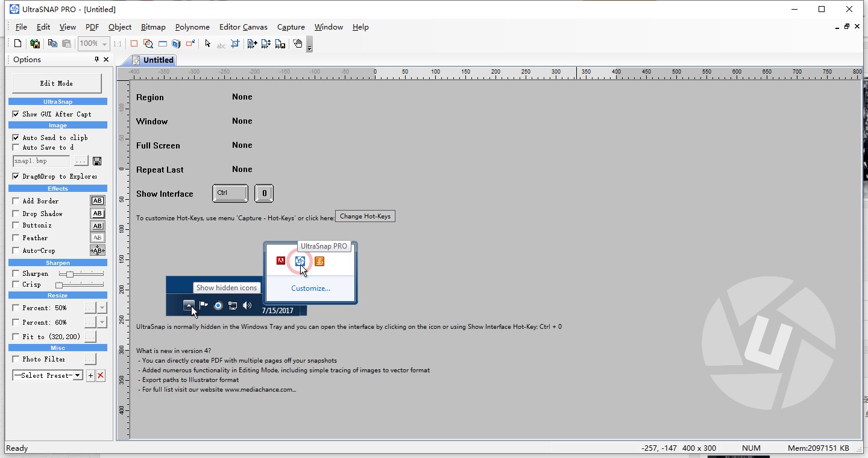Add page to PDF icon

(252, 43)
